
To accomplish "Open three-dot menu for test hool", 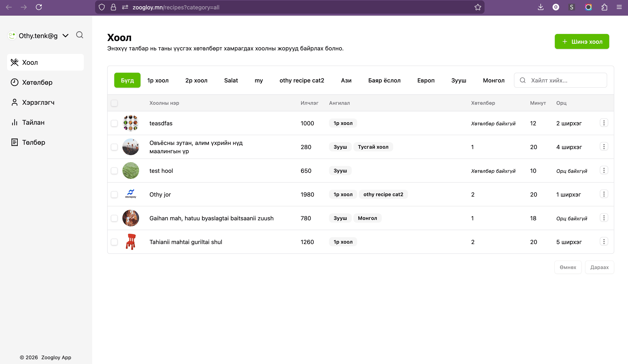I will coord(604,170).
